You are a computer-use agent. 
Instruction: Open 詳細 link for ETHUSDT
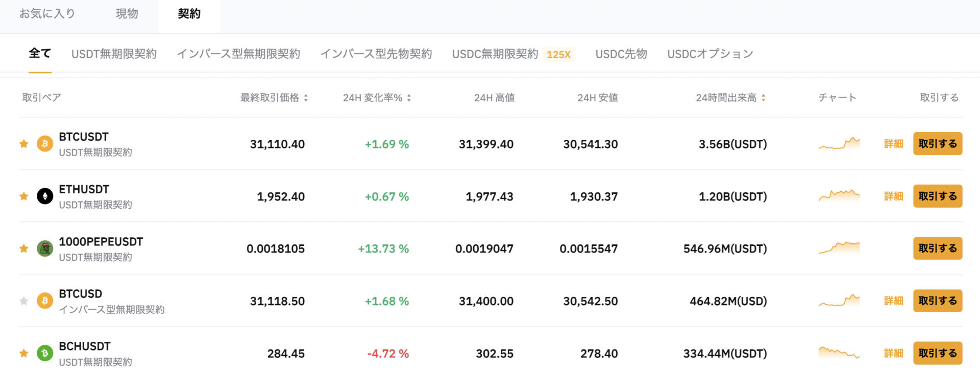894,196
